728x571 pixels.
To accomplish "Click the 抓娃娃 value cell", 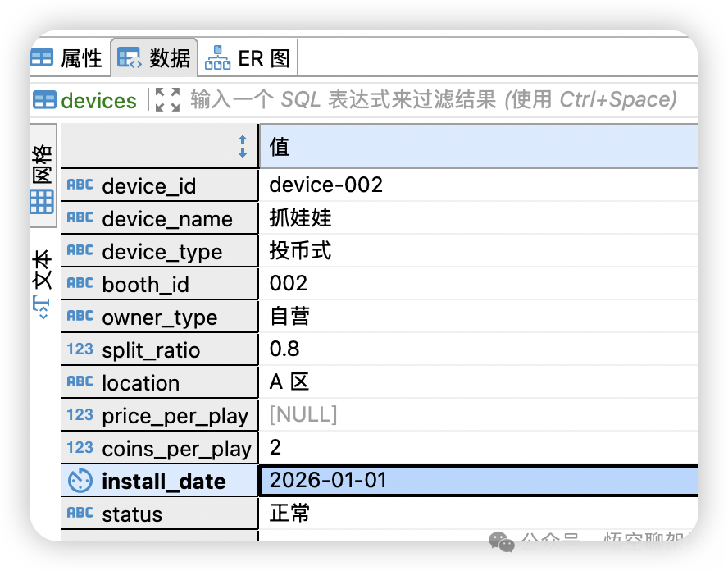I will coord(479,218).
